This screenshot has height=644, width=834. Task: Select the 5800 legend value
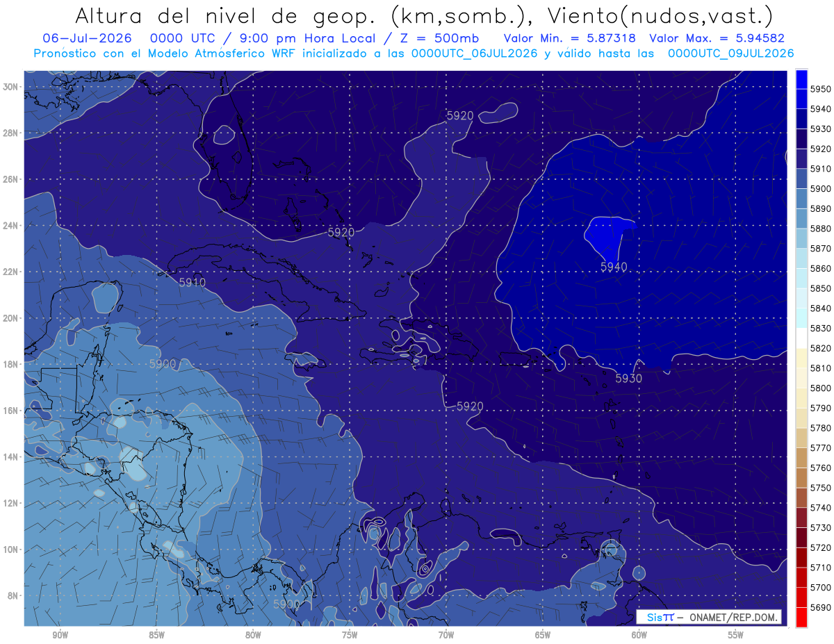pos(821,388)
